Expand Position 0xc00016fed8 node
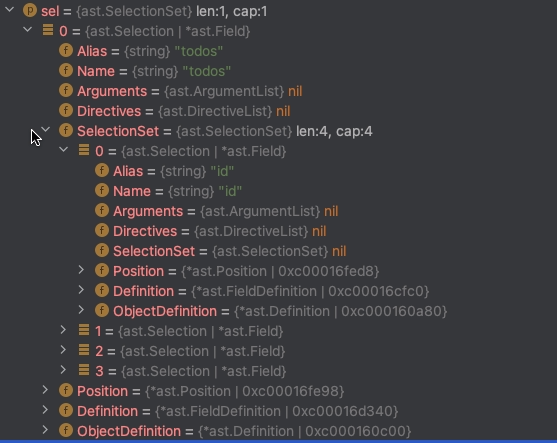The height and width of the screenshot is (443, 557). point(81,270)
